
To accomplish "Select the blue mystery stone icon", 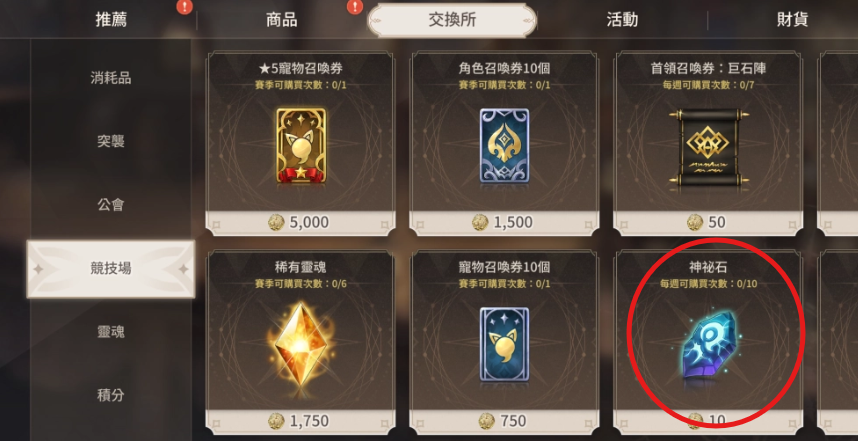I will tap(709, 345).
